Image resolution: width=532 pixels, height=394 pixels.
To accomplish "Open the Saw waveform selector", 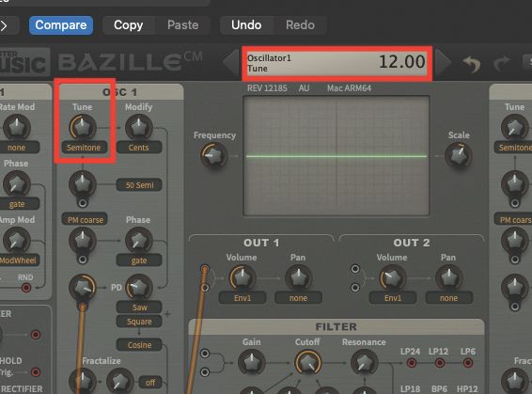I will 139,307.
